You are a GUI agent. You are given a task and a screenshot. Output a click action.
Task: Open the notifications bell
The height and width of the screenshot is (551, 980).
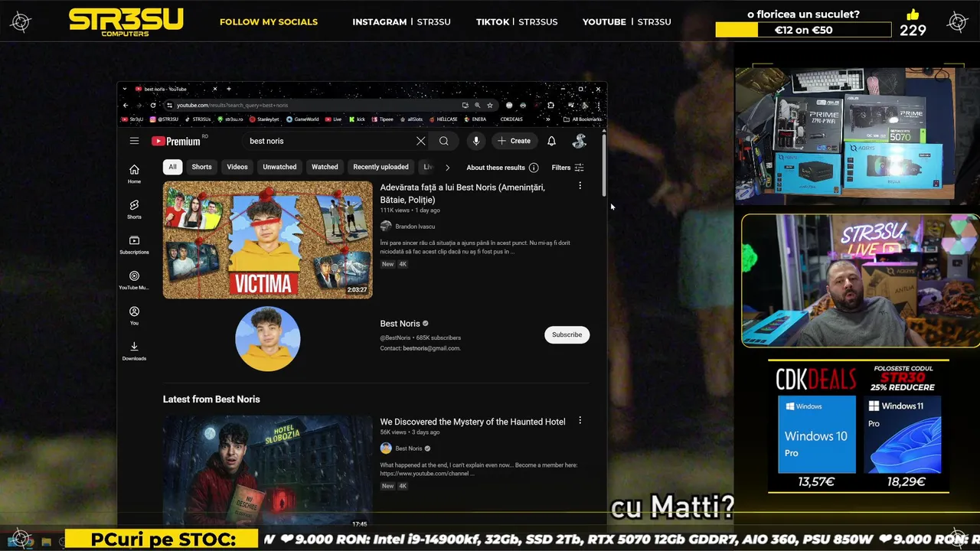pyautogui.click(x=551, y=141)
